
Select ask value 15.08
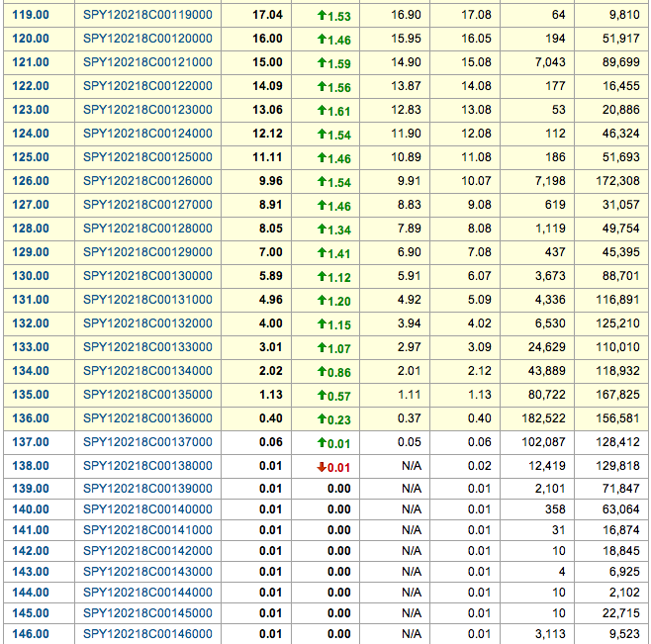[476, 62]
